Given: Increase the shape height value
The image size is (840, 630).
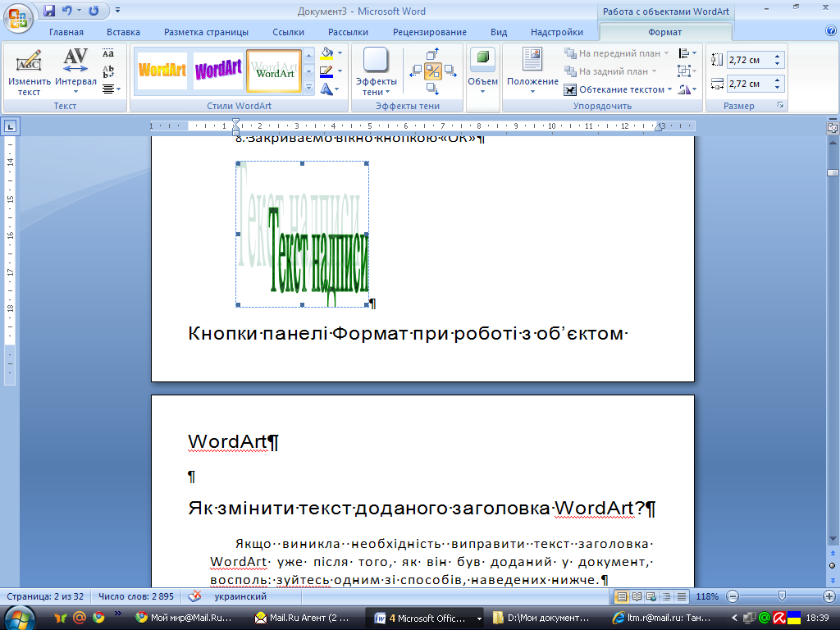Looking at the screenshot, I should tap(778, 57).
